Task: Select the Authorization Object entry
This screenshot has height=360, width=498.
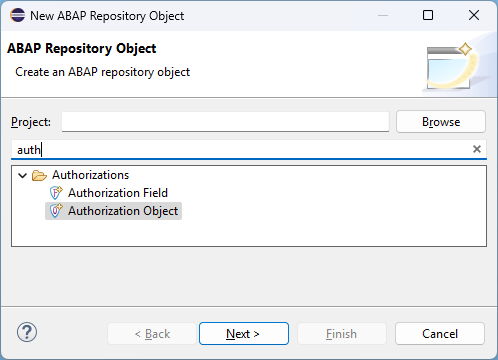Action: pyautogui.click(x=123, y=211)
